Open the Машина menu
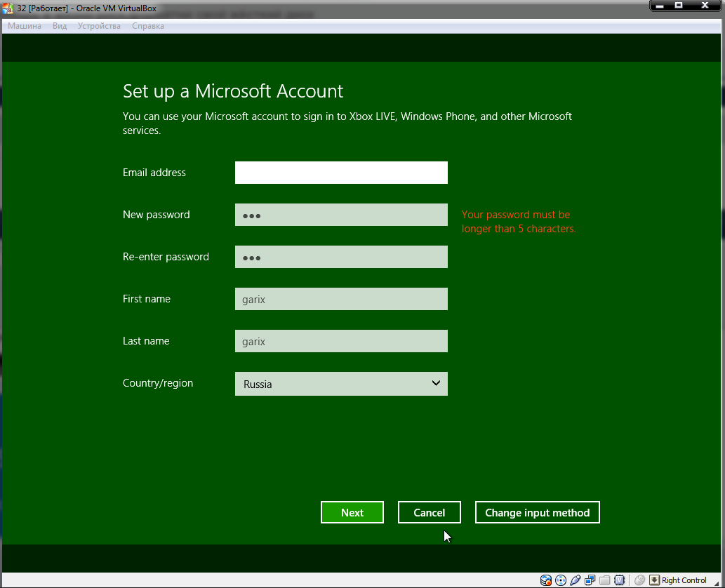Screen dimensions: 725x588 click(25, 26)
